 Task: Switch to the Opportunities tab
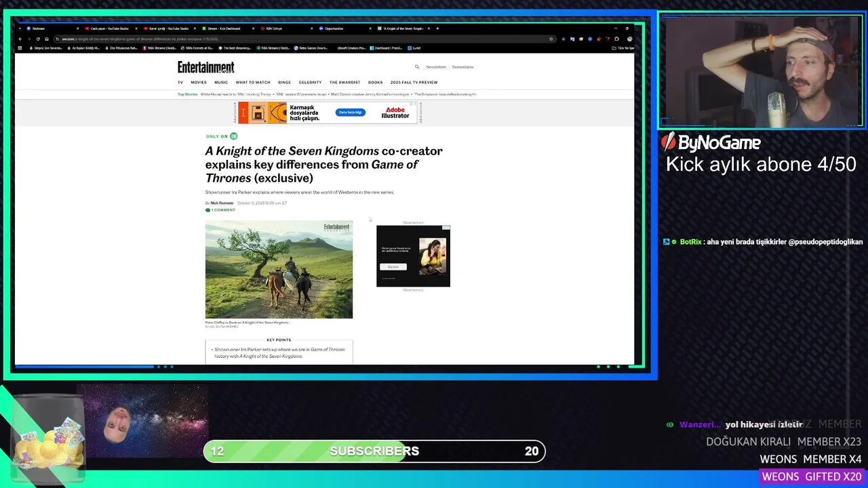[x=344, y=28]
